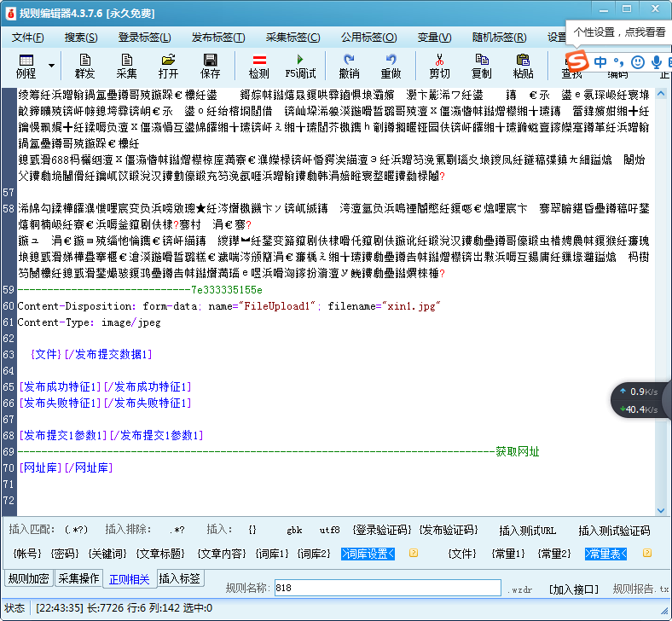The height and width of the screenshot is (621, 672).
Task: Open 登录标签(L) menu
Action: pos(144,38)
